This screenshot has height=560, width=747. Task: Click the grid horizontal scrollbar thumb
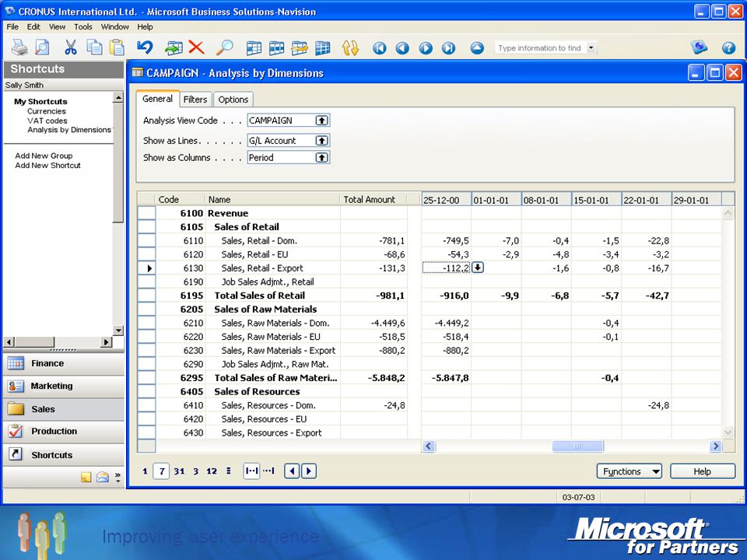[x=578, y=446]
